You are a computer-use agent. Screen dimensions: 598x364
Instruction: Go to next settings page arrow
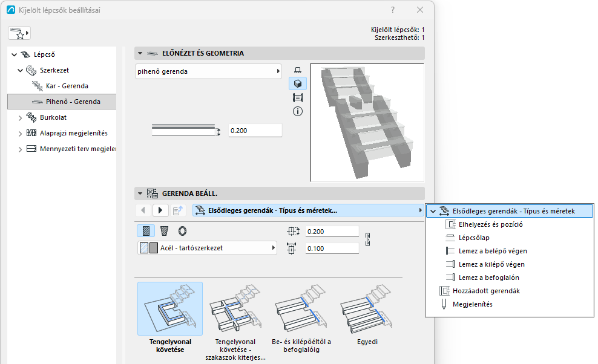point(160,210)
